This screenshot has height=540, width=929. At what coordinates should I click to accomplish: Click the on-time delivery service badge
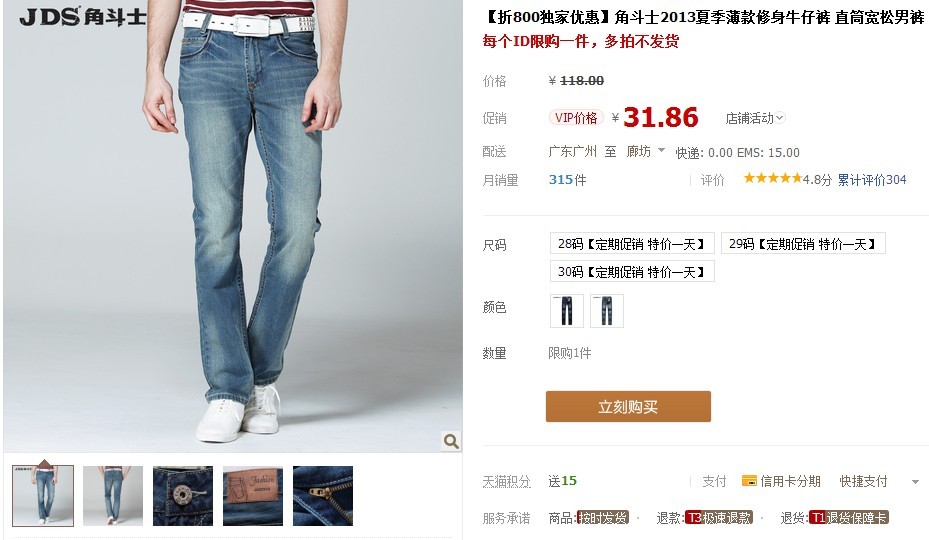tap(603, 517)
